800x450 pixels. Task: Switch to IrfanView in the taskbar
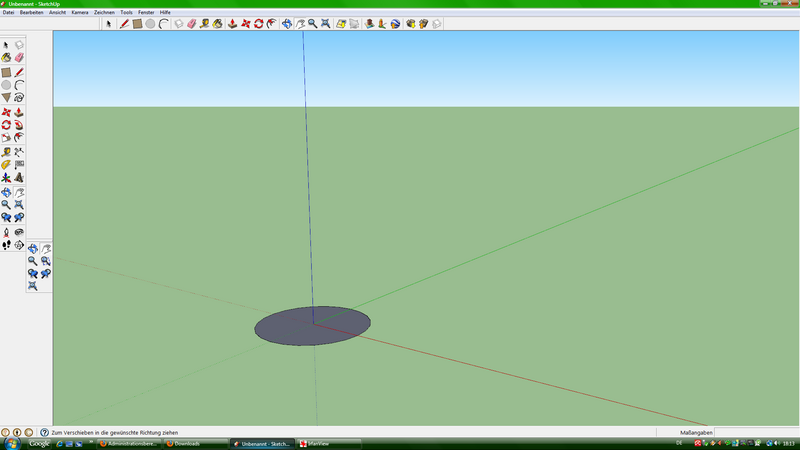pos(320,443)
